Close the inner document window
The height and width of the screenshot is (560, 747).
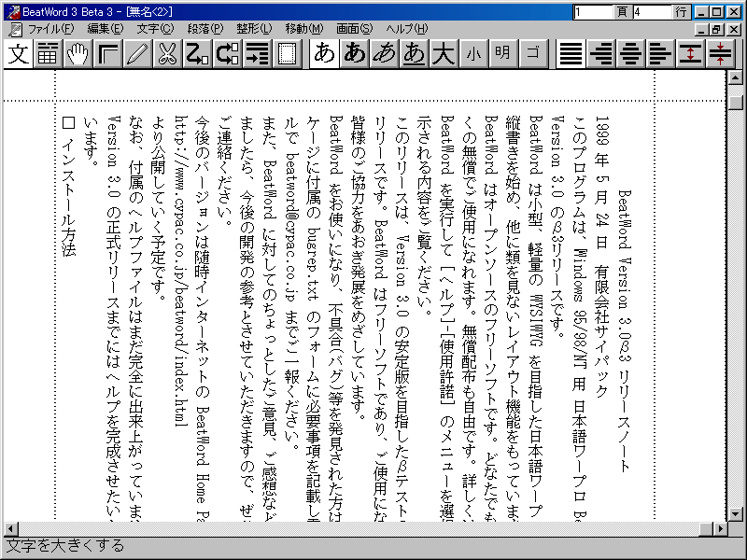(x=734, y=30)
